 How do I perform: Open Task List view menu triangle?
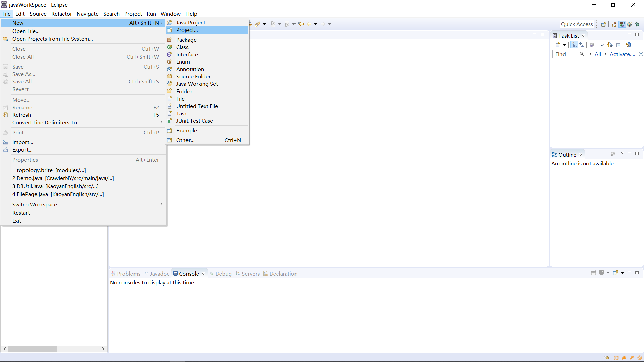coord(638,44)
